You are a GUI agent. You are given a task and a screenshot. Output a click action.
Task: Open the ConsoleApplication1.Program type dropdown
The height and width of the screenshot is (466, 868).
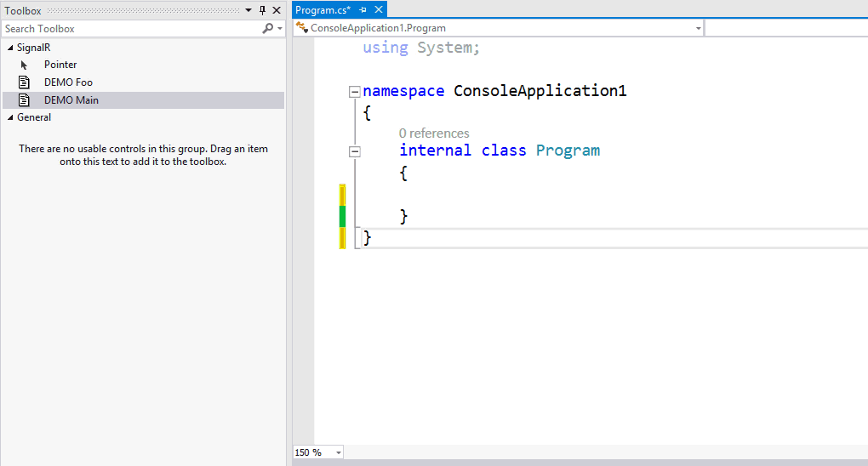pyautogui.click(x=699, y=28)
